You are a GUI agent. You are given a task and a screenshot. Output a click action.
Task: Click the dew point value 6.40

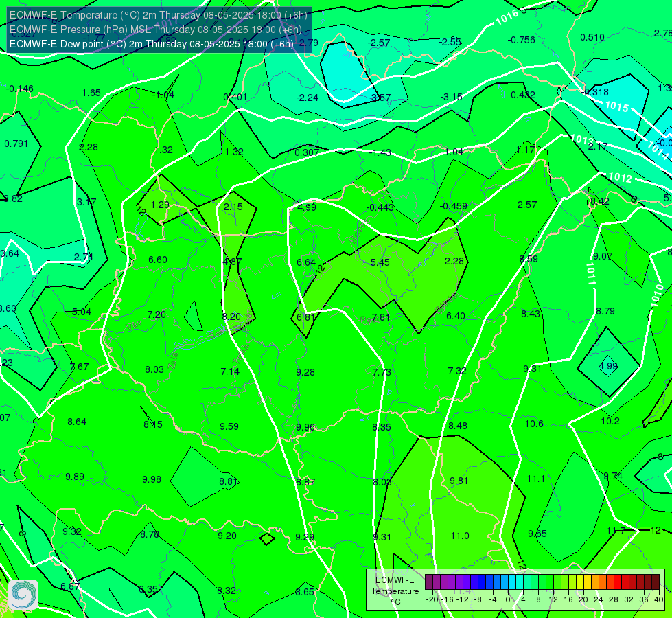point(456,316)
